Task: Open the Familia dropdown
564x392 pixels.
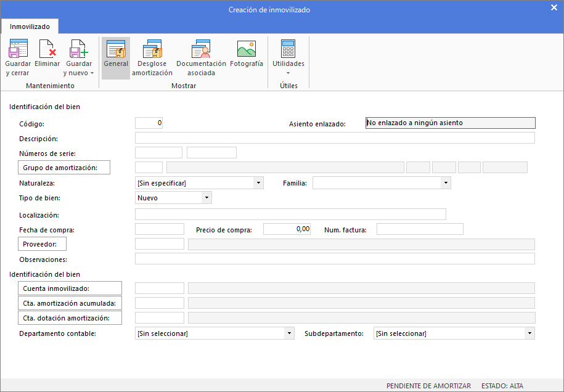Action: pyautogui.click(x=446, y=183)
